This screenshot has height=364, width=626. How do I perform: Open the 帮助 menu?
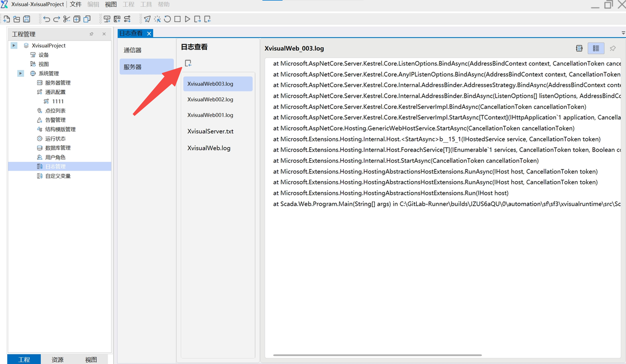point(164,4)
